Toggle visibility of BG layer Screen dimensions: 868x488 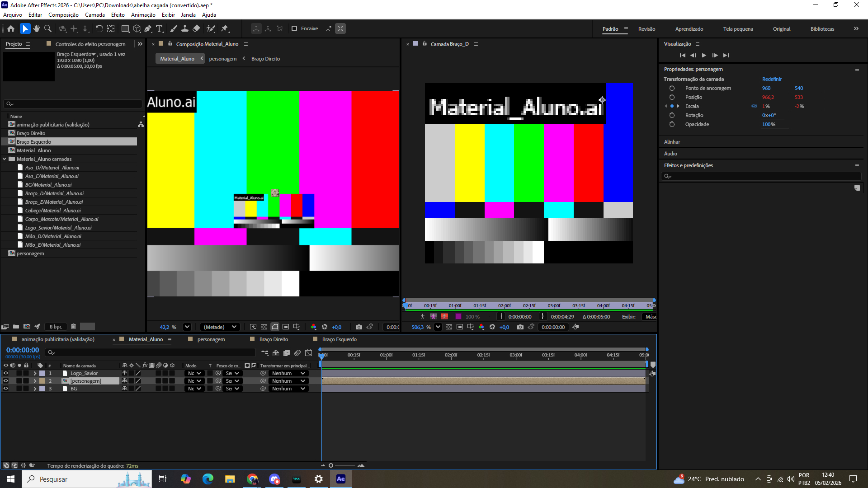point(6,389)
